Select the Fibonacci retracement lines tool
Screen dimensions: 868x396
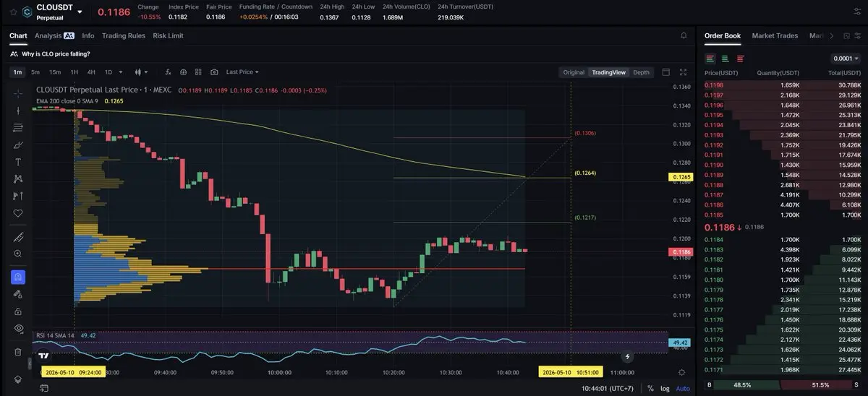(18, 128)
